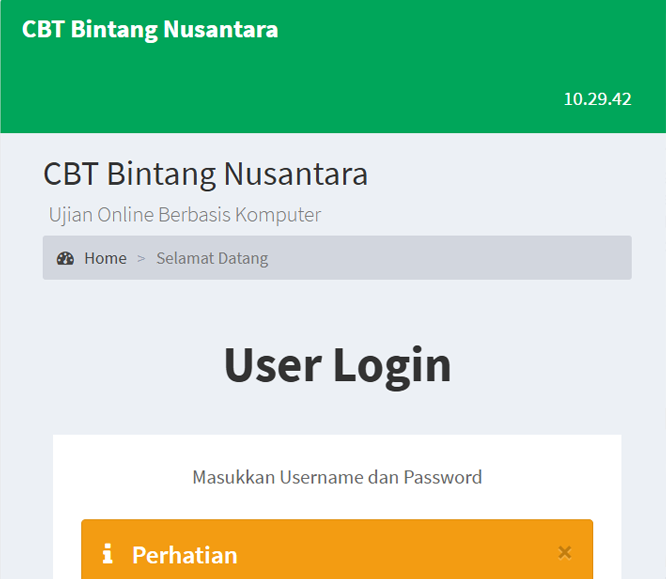Click the Ujian Online Berbasis Komputer subtitle
This screenshot has height=579, width=666.
coord(185,215)
